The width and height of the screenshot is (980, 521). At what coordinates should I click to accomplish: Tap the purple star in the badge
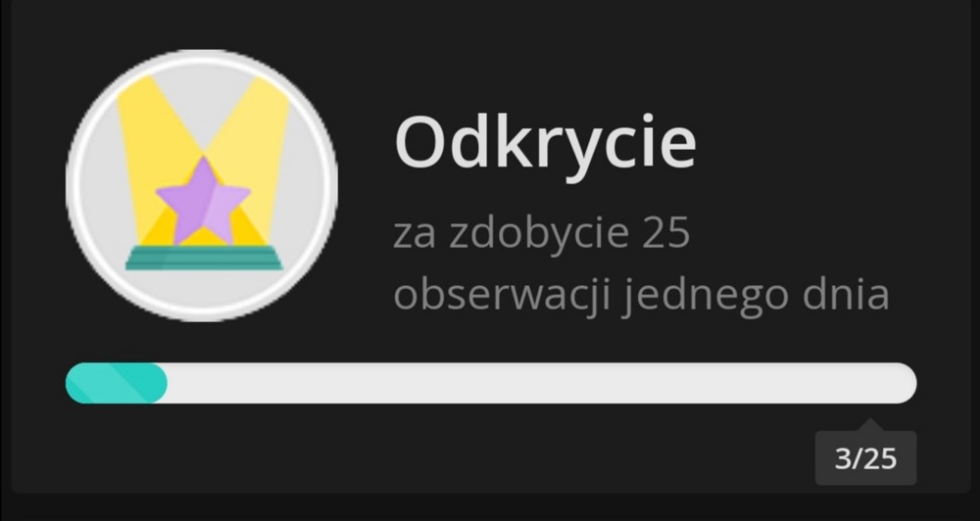(x=203, y=202)
